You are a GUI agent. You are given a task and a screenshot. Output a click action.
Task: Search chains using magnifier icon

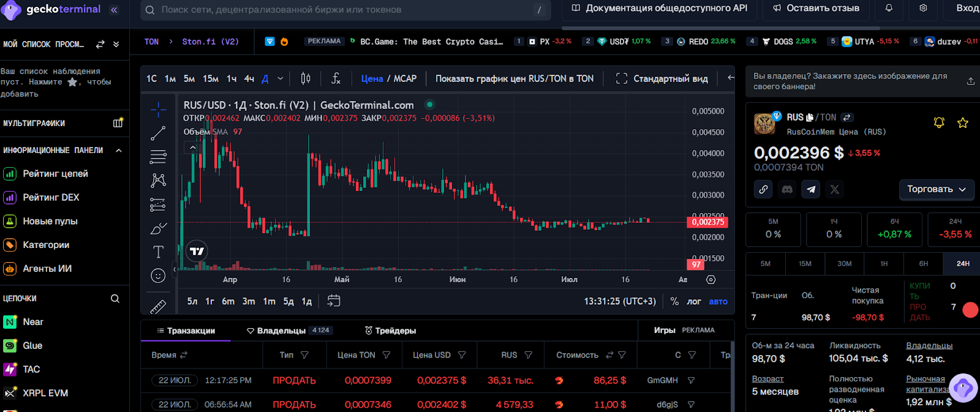(115, 298)
